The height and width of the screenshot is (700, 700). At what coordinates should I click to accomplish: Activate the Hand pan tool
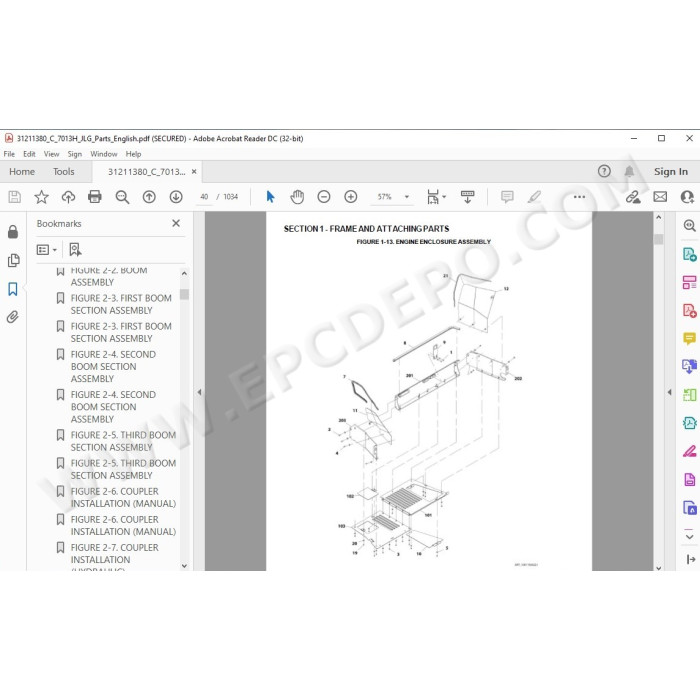pos(297,197)
